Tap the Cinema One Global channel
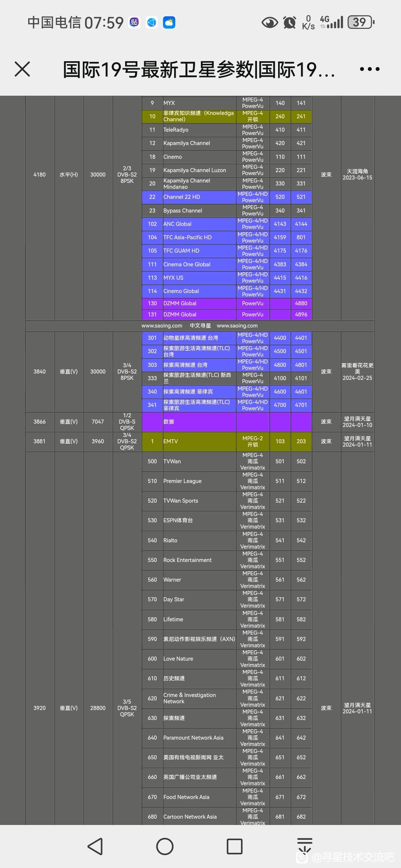Viewport: 401px width, 868px height. point(187,264)
